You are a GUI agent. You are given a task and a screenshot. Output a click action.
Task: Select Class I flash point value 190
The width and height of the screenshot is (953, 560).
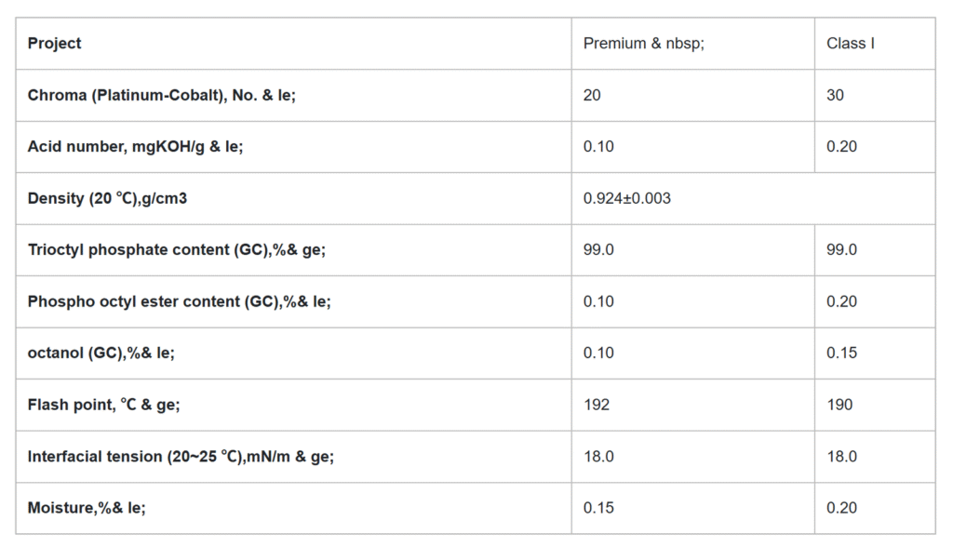[839, 405]
